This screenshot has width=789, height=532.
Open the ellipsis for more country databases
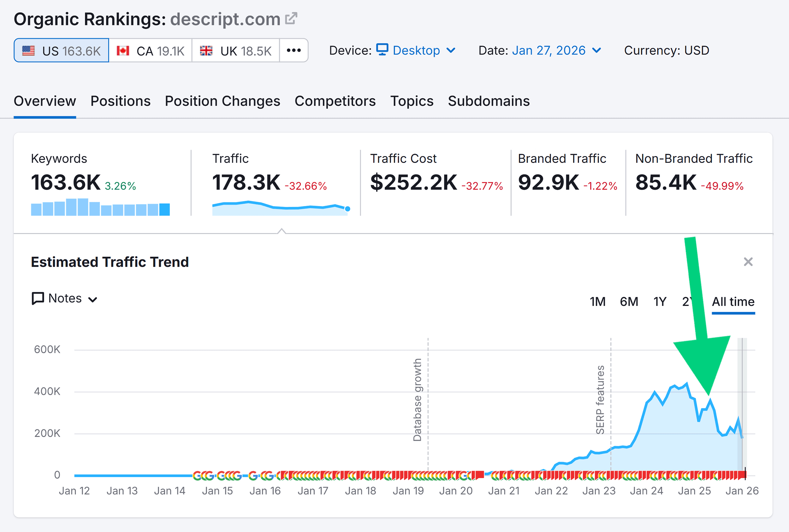tap(293, 50)
